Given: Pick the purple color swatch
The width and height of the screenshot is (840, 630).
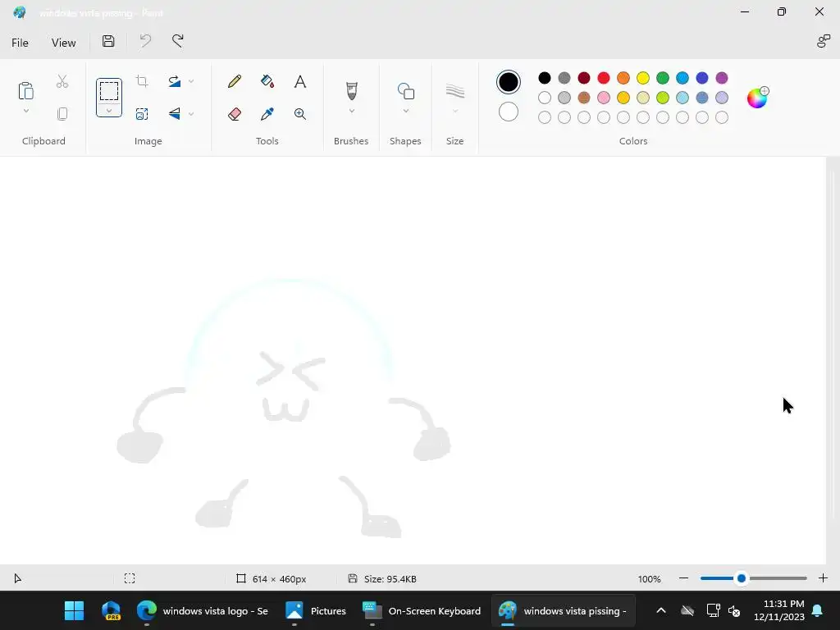Looking at the screenshot, I should 722,78.
